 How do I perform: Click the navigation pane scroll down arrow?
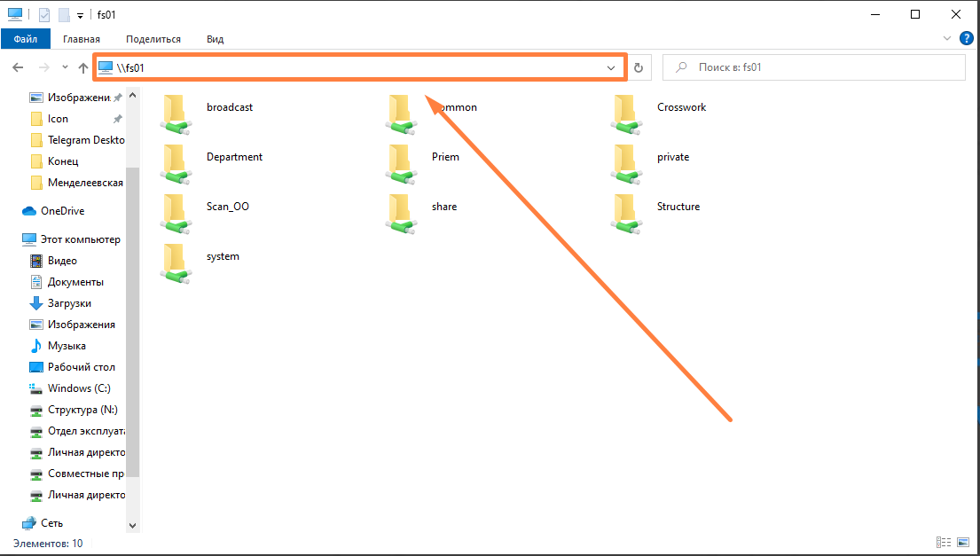click(133, 525)
